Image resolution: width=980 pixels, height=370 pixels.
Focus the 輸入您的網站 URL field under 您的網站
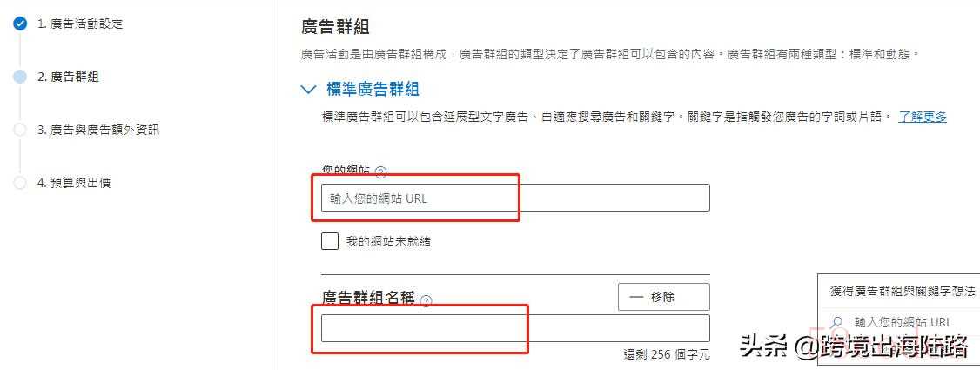point(514,198)
